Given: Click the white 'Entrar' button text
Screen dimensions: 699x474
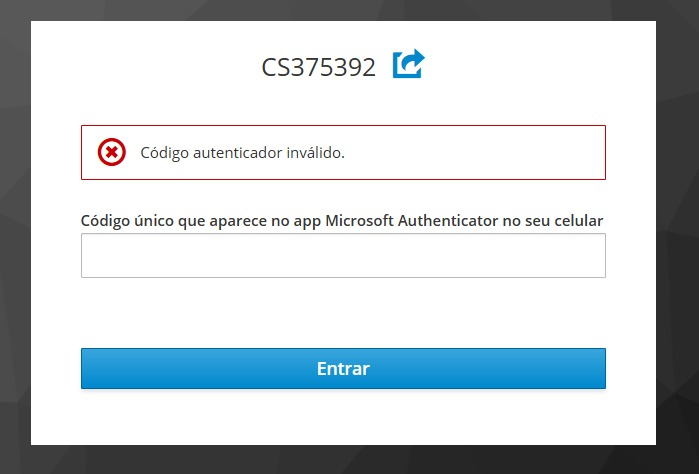Looking at the screenshot, I should [x=343, y=369].
